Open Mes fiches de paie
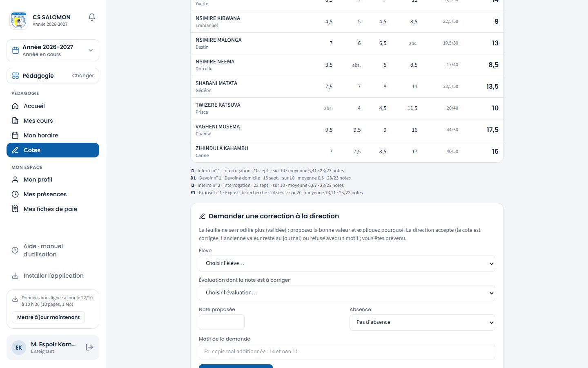Viewport: 588px width, 368px height. [53, 209]
